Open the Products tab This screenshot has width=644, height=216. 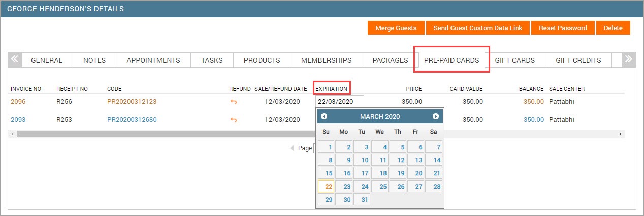[262, 60]
